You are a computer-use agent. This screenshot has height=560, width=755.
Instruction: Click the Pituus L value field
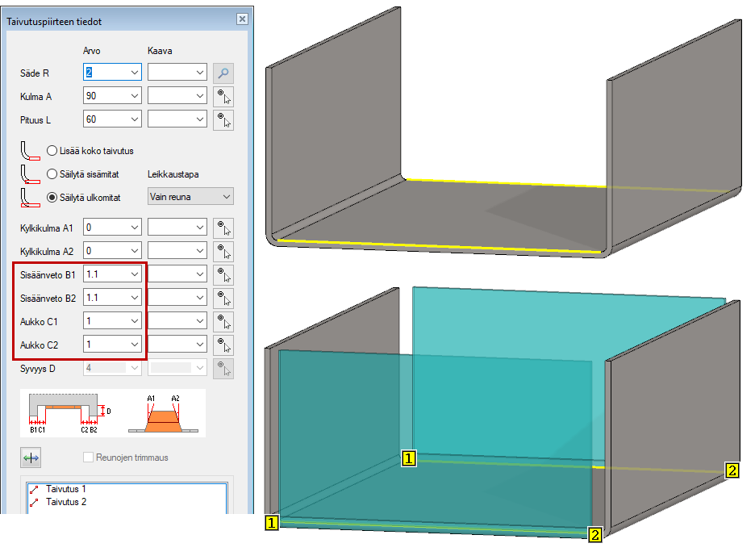pos(105,120)
